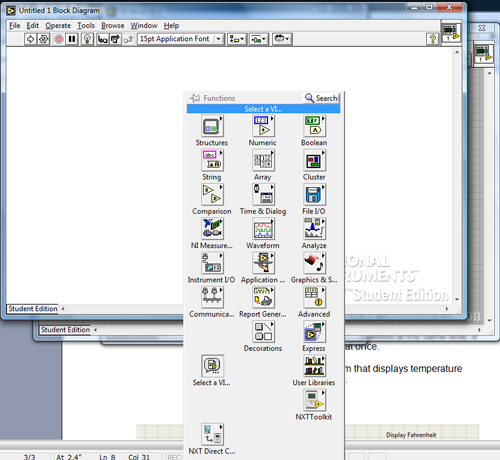
Task: Open the Analyze functions palette
Action: coord(314,229)
